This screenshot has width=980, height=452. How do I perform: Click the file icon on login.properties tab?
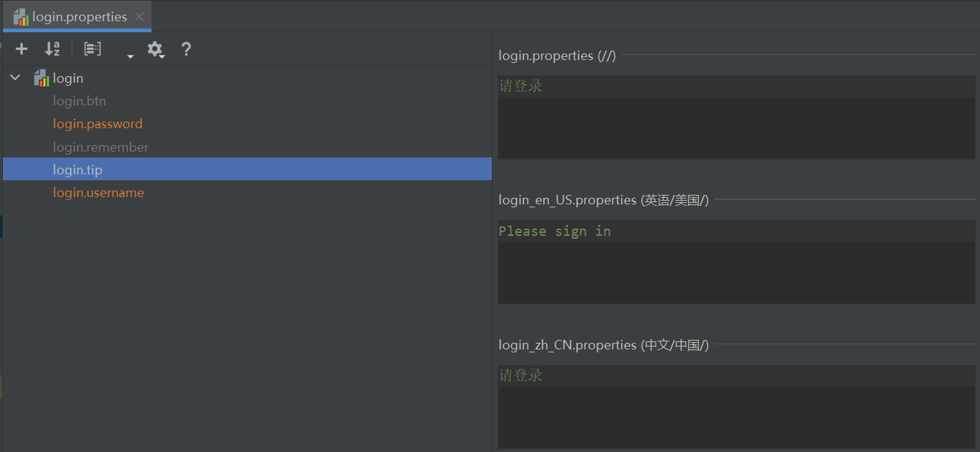point(21,17)
